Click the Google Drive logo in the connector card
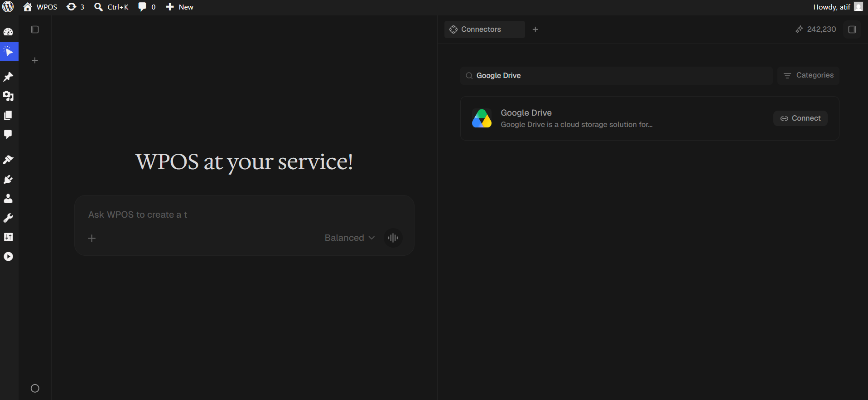This screenshot has height=400, width=868. (x=482, y=118)
